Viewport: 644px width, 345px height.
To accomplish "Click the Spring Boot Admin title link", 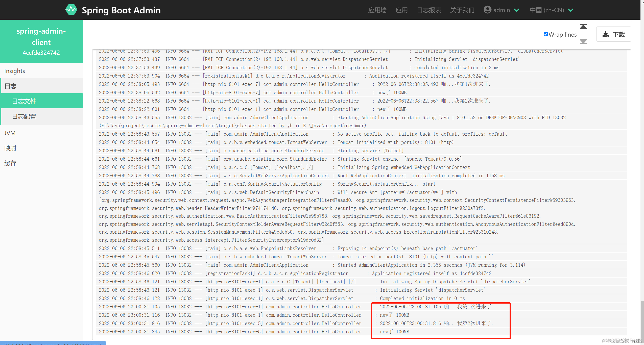I will [121, 10].
